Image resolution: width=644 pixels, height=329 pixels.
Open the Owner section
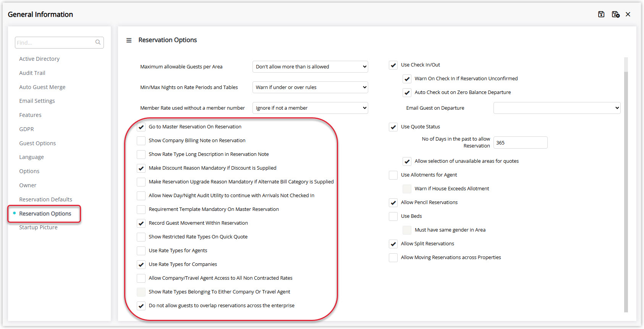pyautogui.click(x=28, y=185)
